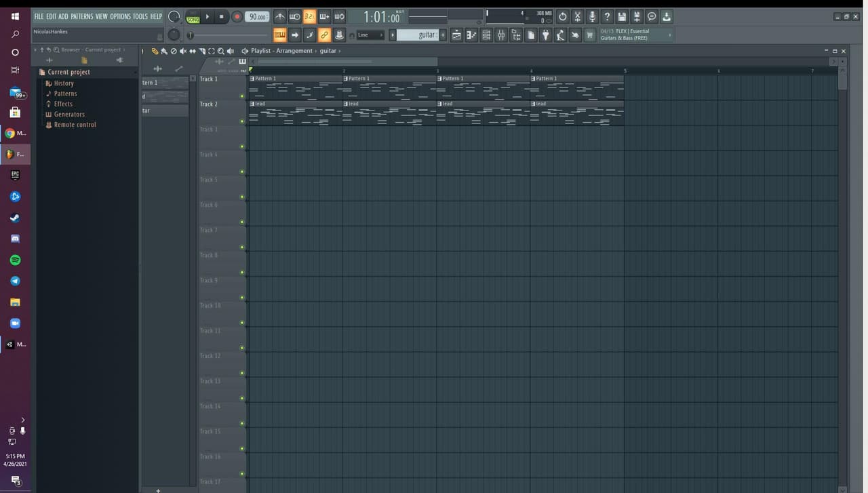Select the Mute tool in Playlist toolbar
This screenshot has width=868, height=493.
(x=183, y=51)
